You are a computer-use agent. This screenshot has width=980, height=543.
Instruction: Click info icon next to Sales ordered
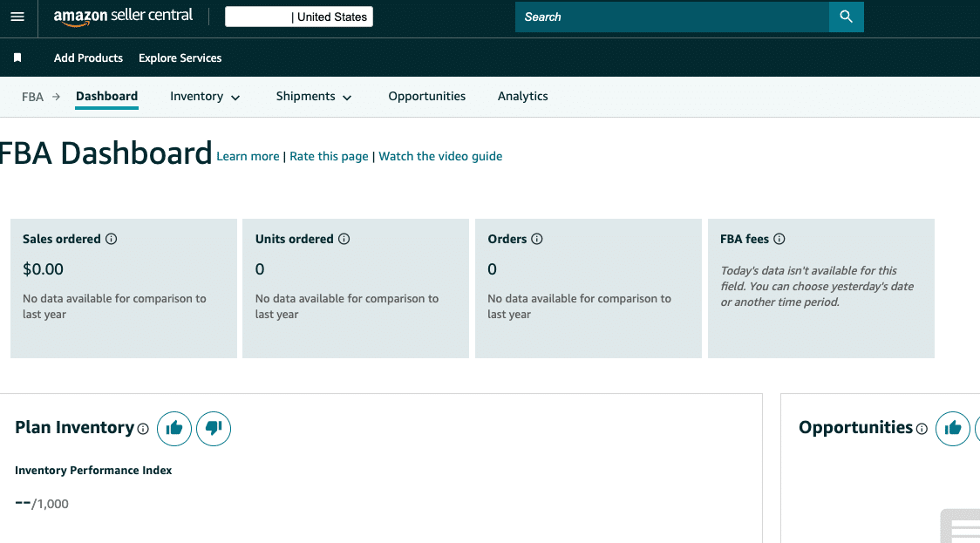(x=111, y=239)
